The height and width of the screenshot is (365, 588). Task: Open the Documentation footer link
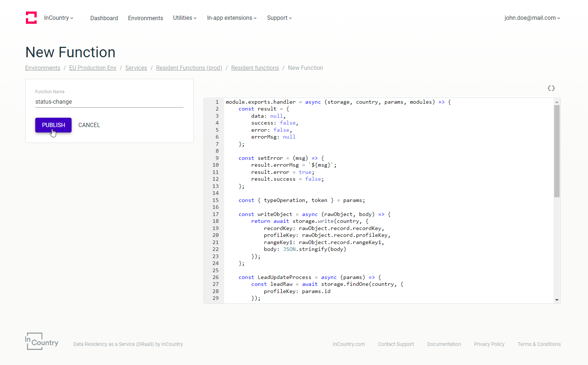point(444,344)
